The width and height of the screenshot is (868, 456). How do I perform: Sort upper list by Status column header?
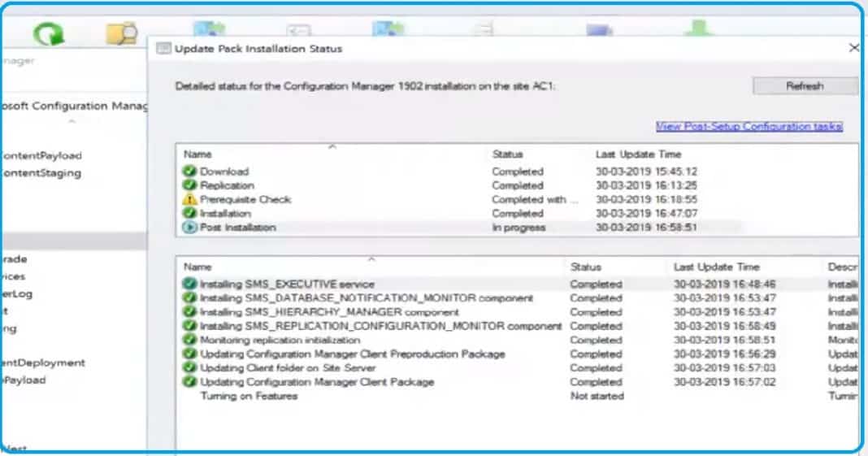tap(507, 154)
